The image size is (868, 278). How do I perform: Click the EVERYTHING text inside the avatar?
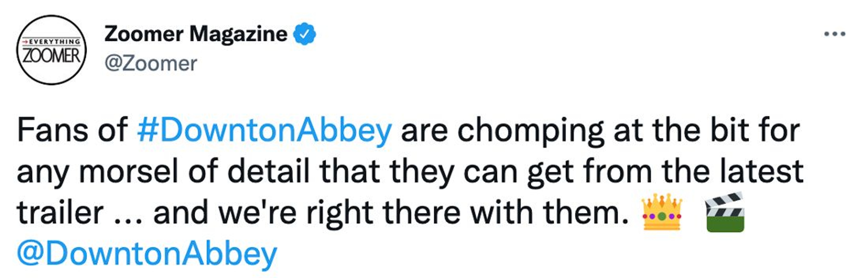tap(54, 42)
